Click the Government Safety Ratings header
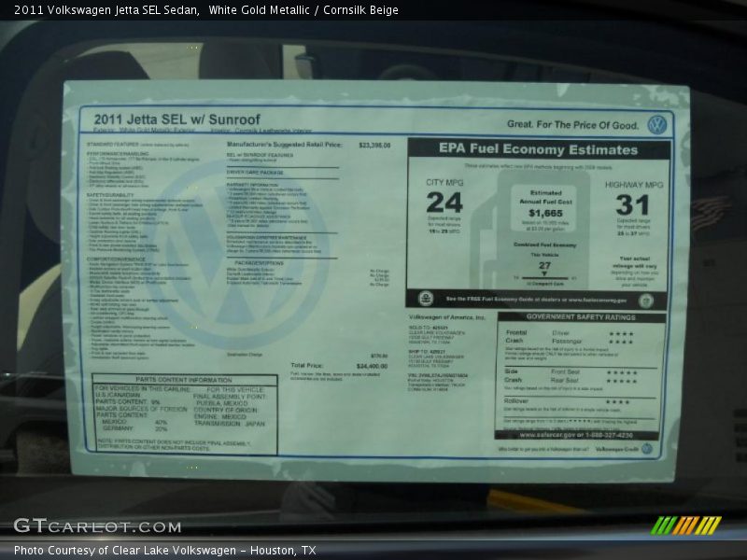The image size is (747, 560). click(580, 316)
